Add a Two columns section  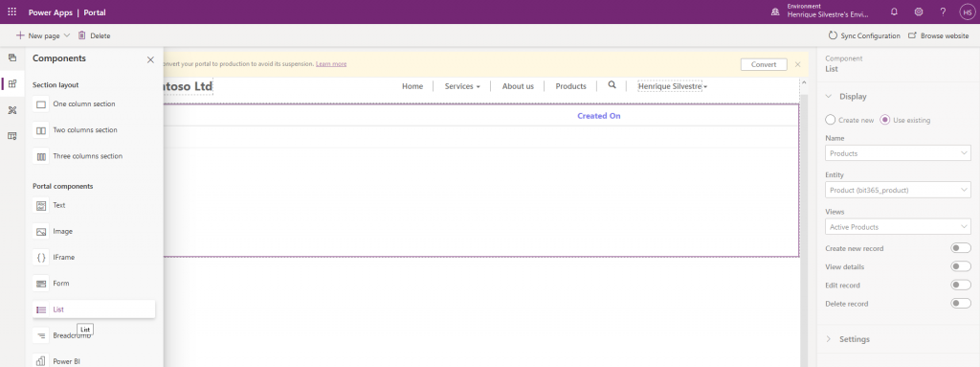pyautogui.click(x=94, y=130)
